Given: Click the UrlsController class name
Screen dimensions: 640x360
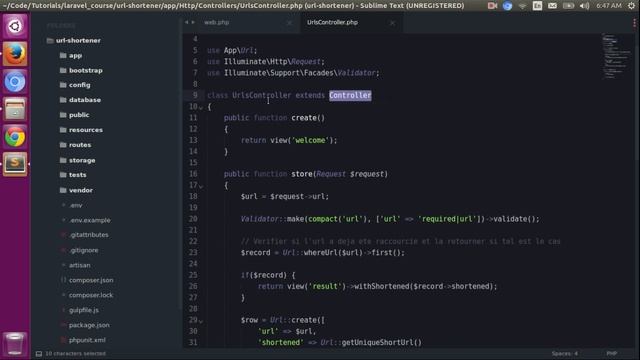Looking at the screenshot, I should point(262,96).
